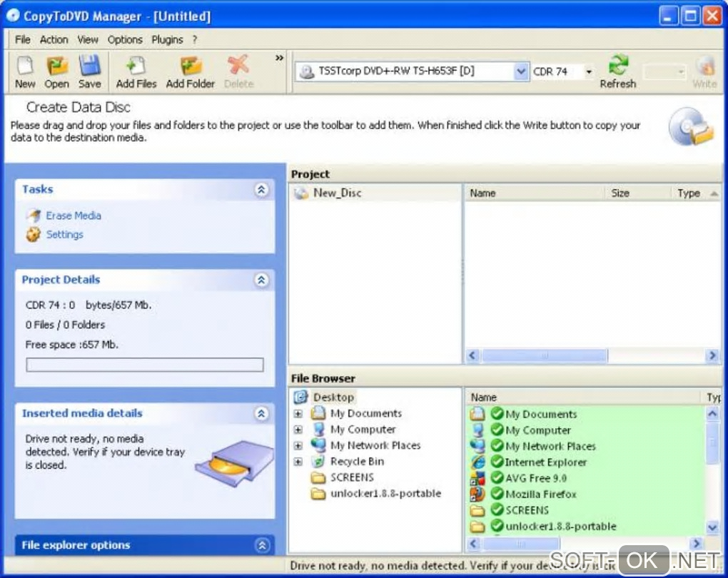This screenshot has height=578, width=728.
Task: Click the unlocker1.8.8-portable folder icon in file list
Action: pos(477,526)
